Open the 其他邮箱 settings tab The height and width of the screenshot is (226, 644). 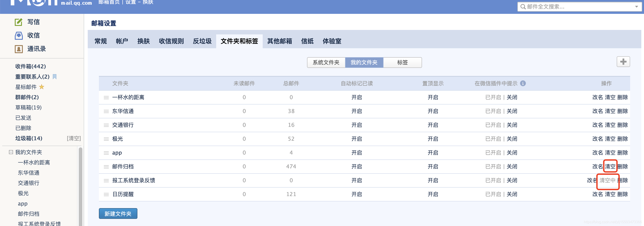tap(279, 41)
